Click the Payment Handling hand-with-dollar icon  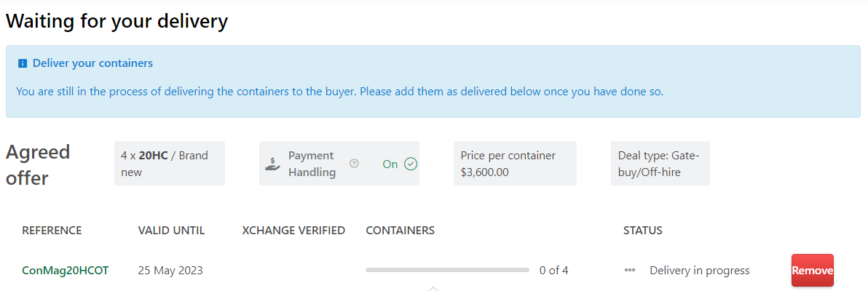(x=272, y=164)
